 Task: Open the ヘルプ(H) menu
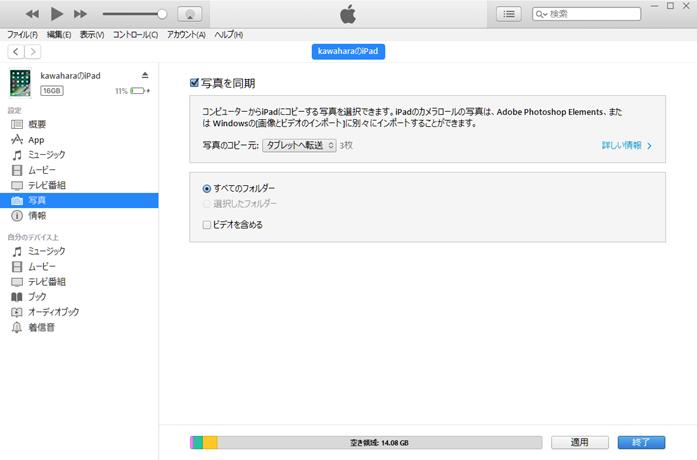point(228,35)
